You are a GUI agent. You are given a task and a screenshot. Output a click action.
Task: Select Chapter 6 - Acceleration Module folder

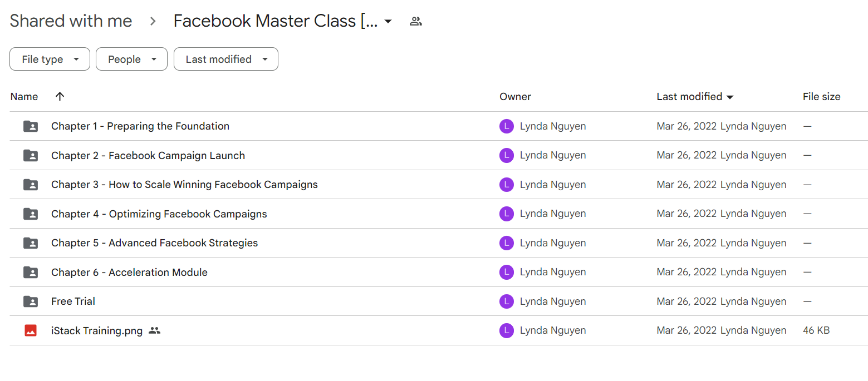pos(129,272)
